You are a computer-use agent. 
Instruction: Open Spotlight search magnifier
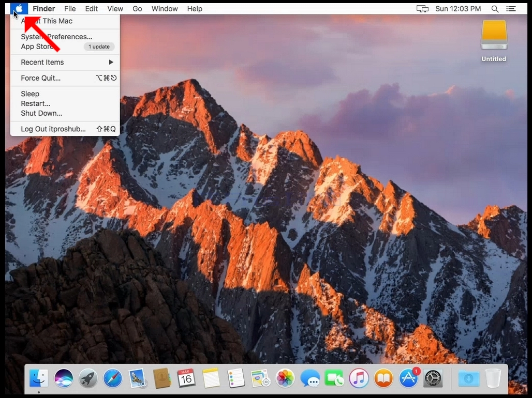click(x=495, y=9)
